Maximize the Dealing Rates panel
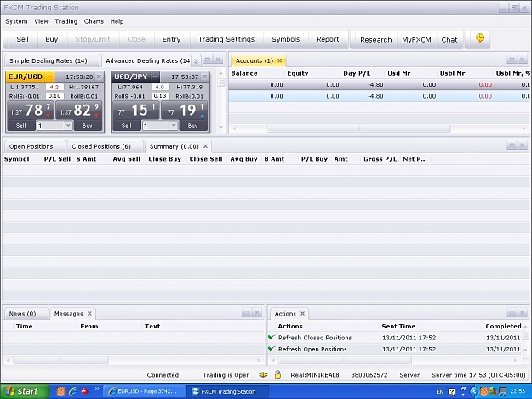This screenshot has height=399, width=532. (x=208, y=60)
